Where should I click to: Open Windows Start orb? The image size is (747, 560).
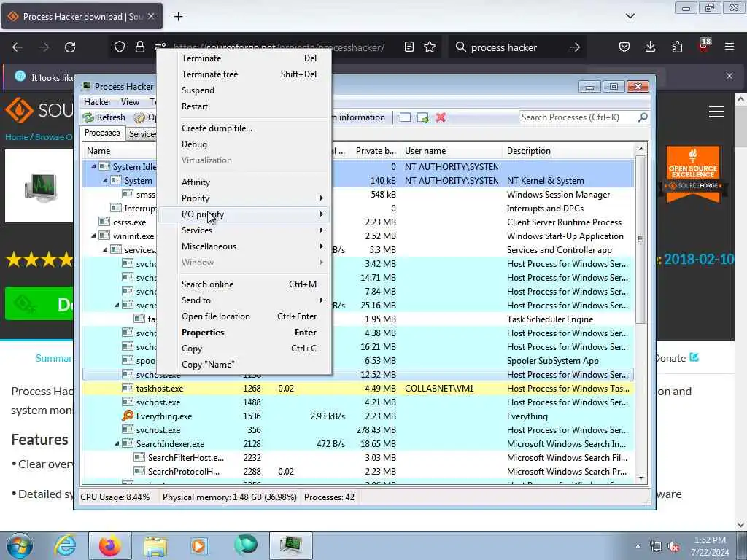click(x=20, y=545)
